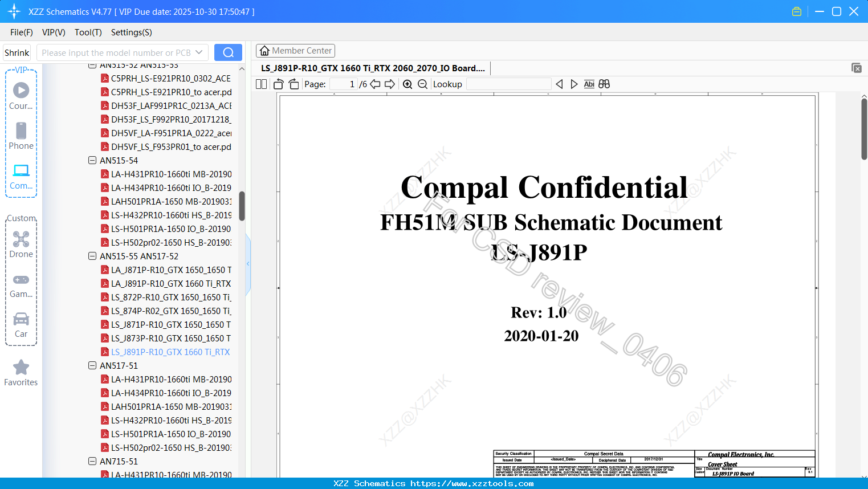Open LS-H501PR1A-1650 IO_B under AN515-54
868x489 pixels.
[171, 229]
